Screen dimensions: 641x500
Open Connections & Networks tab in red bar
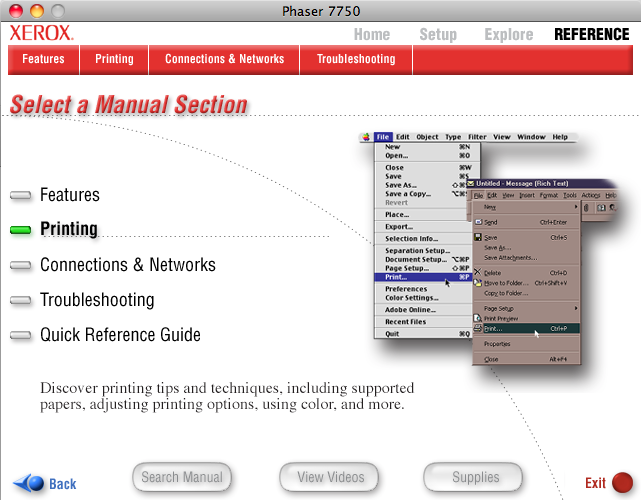tap(224, 59)
